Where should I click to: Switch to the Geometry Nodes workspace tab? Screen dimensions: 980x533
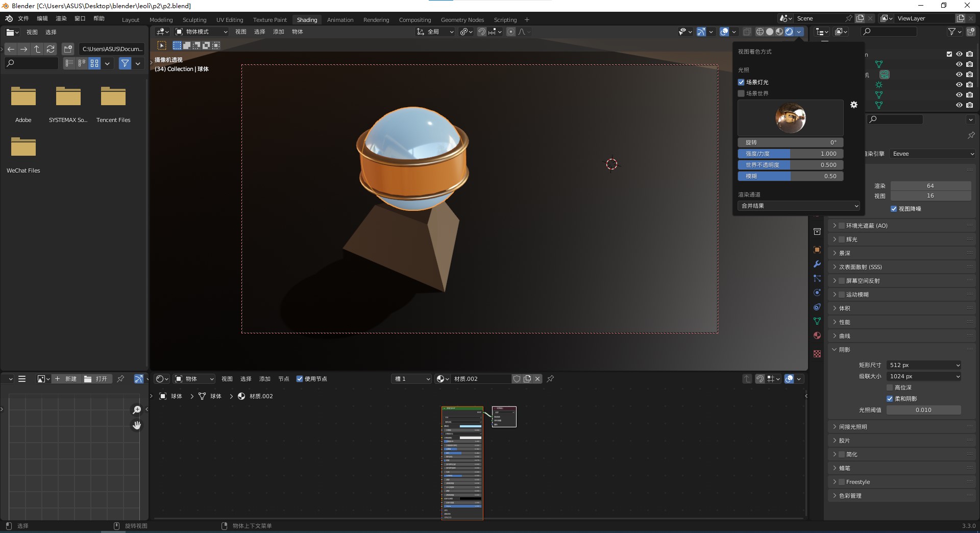[462, 20]
